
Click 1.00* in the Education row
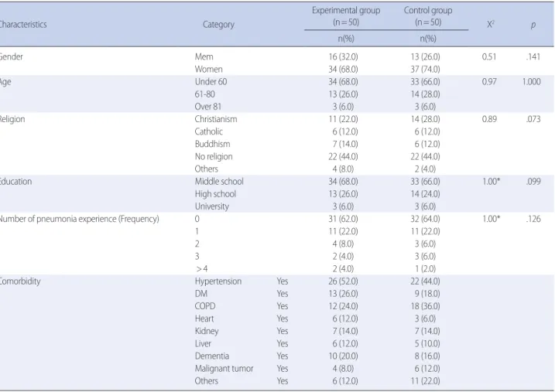(492, 182)
